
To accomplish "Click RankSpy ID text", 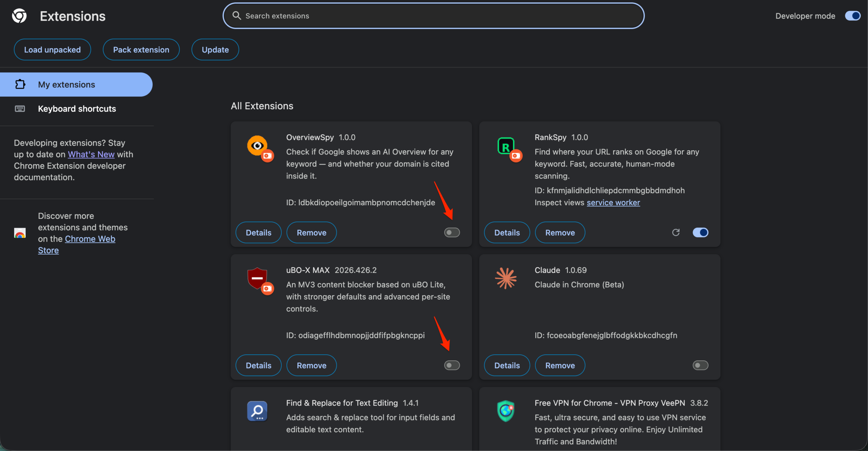I will click(x=610, y=190).
